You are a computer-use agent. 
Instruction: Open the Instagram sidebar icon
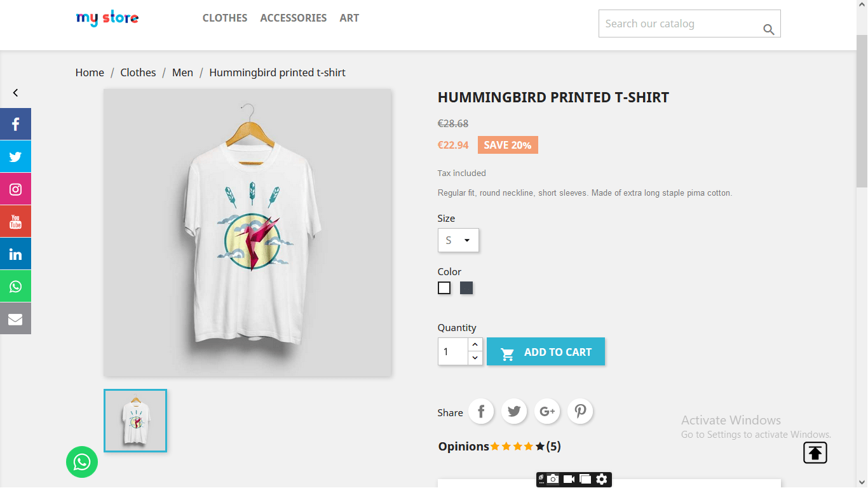15,189
